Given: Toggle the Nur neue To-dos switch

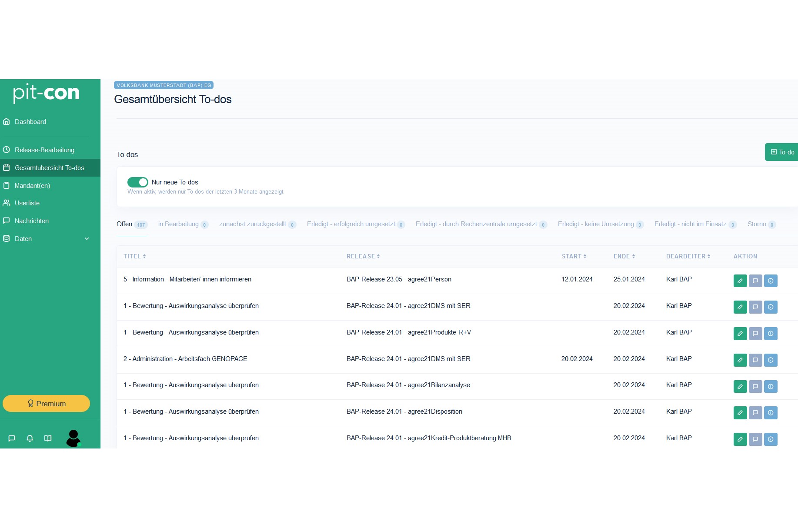Looking at the screenshot, I should pos(137,182).
